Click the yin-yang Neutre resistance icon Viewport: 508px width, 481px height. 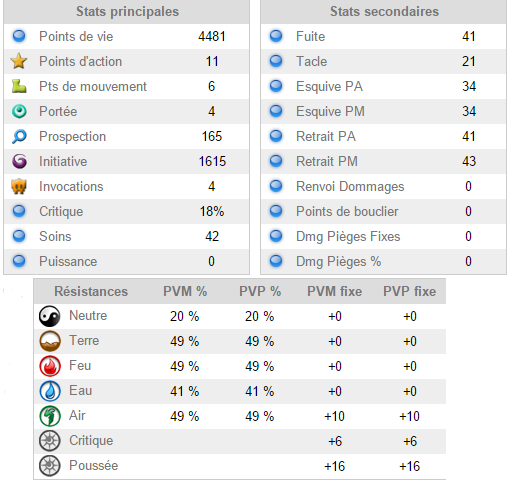(x=50, y=316)
